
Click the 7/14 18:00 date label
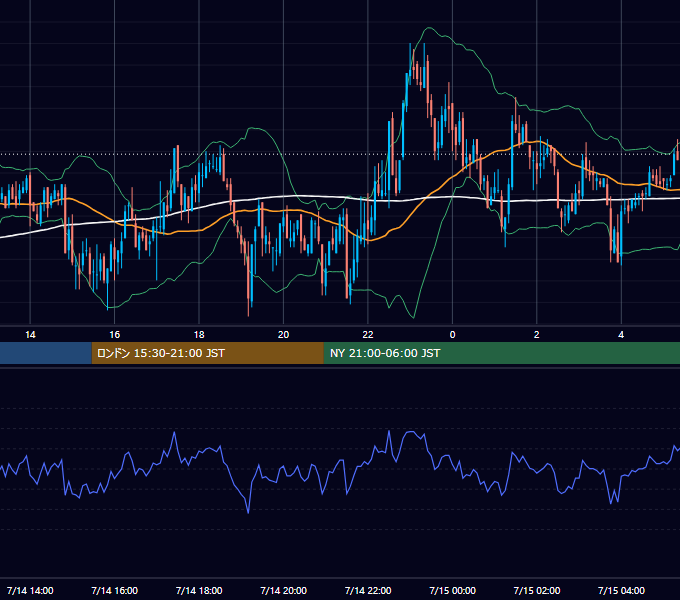tap(199, 590)
